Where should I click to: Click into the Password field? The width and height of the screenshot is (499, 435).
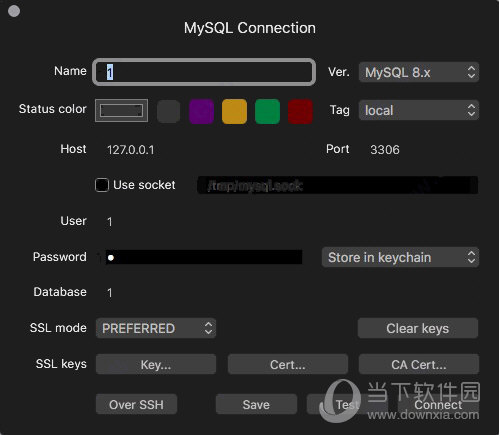tap(204, 257)
